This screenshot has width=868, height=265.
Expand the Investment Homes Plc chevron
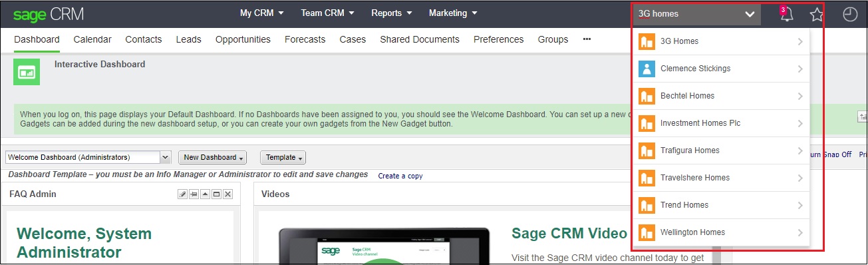pos(799,123)
